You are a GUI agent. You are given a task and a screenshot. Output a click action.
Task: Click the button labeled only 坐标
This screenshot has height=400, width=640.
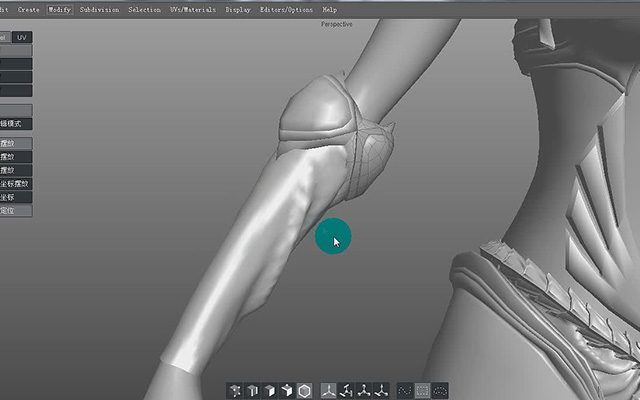[16, 197]
